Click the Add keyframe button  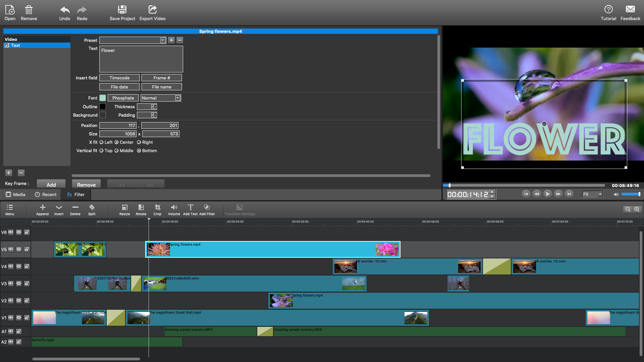[51, 185]
